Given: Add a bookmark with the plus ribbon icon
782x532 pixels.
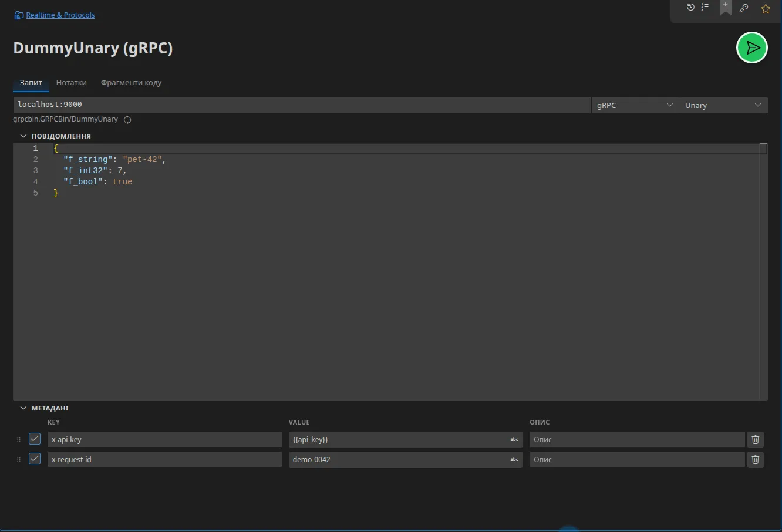Looking at the screenshot, I should coord(726,8).
